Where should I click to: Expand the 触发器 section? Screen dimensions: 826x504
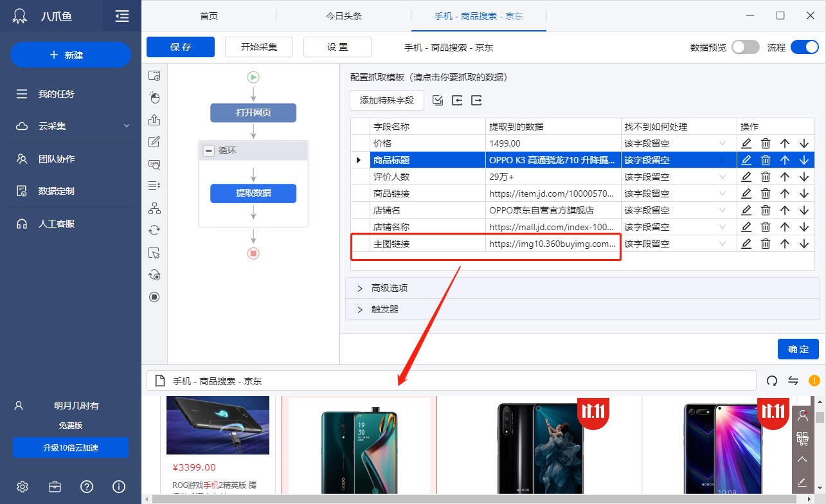(582, 309)
